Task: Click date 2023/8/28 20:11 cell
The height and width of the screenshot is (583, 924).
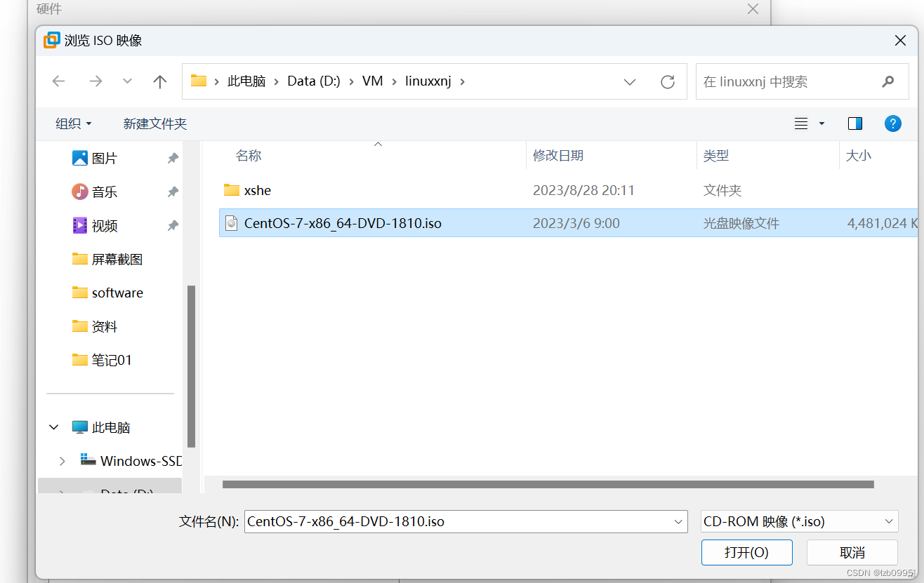Action: (x=583, y=190)
